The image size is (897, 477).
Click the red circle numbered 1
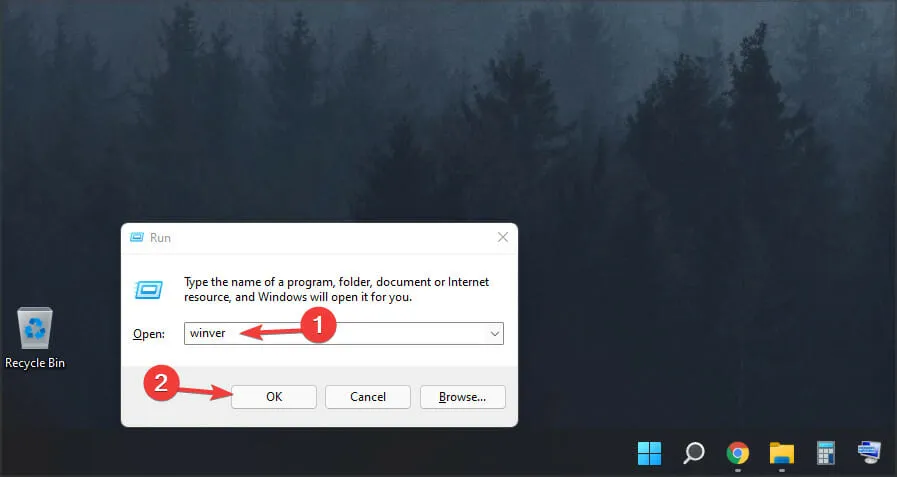point(316,325)
